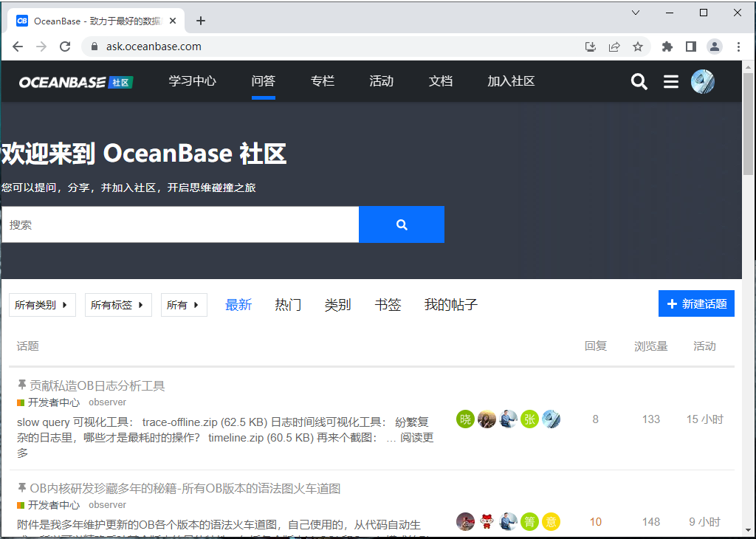Open Chrome three-dot menu

coord(738,47)
